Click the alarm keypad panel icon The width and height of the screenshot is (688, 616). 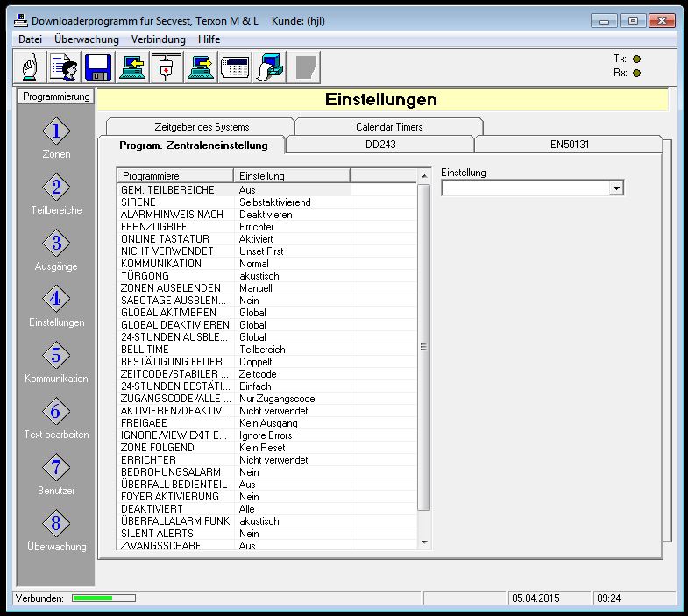coord(234,67)
